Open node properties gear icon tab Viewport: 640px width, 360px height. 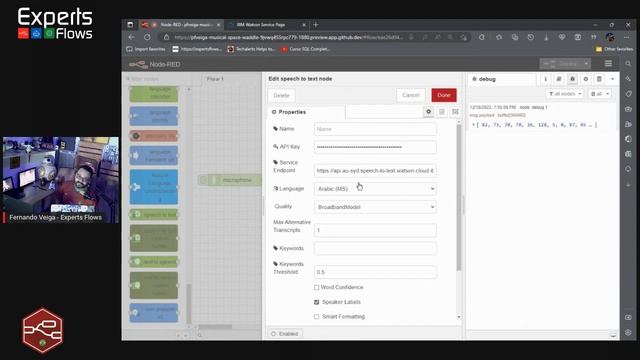428,111
